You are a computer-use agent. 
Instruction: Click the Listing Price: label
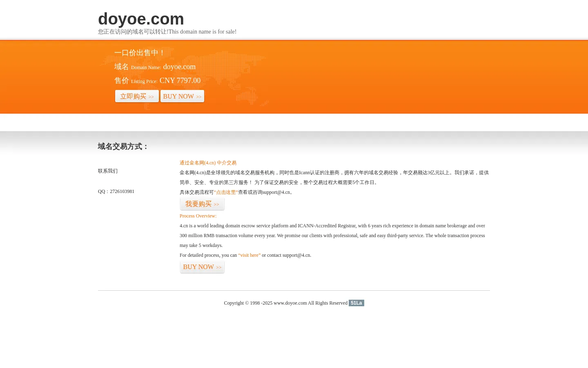144,81
